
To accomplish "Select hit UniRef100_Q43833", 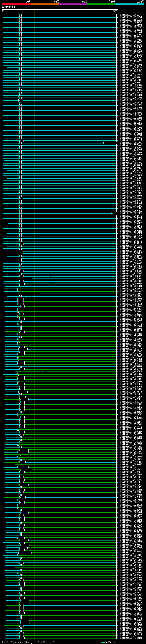I will coord(131,45).
